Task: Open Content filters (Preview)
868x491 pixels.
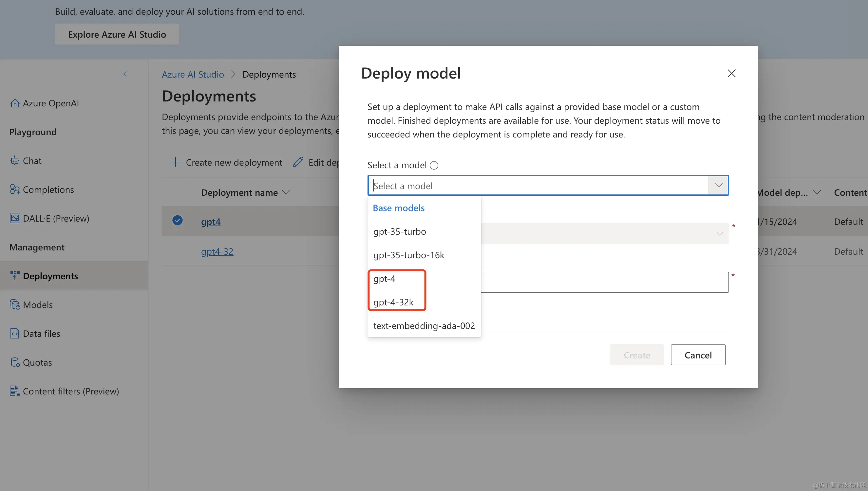Action: [70, 391]
